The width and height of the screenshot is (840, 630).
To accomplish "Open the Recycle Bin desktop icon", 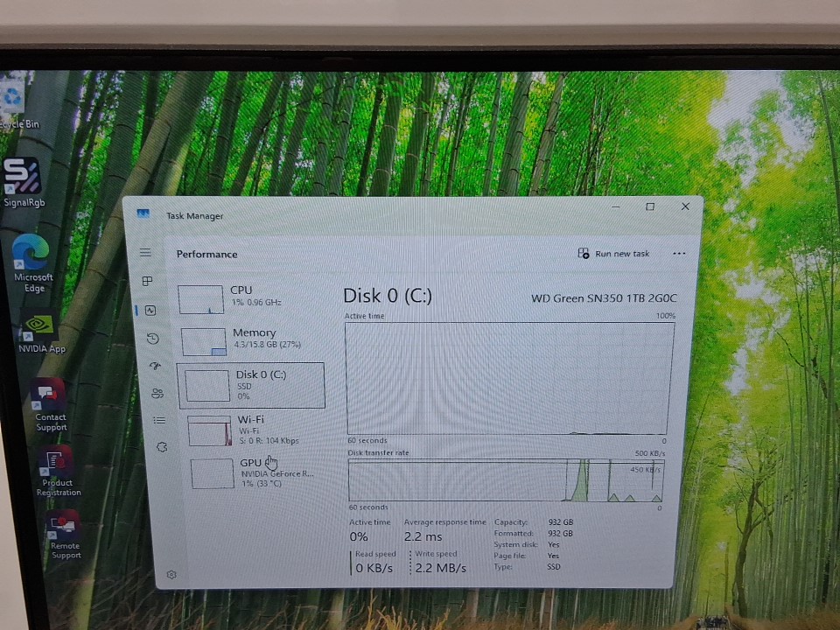I will (14, 104).
